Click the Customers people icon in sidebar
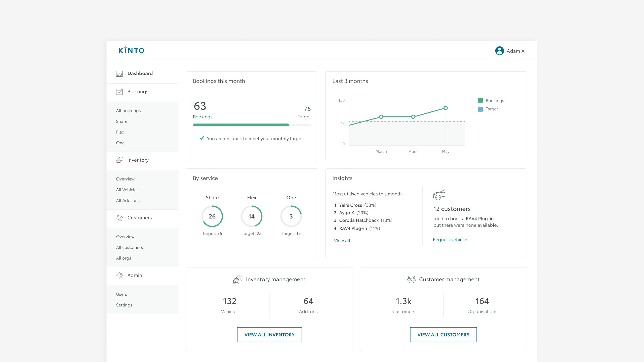This screenshot has height=362, width=644. click(119, 218)
